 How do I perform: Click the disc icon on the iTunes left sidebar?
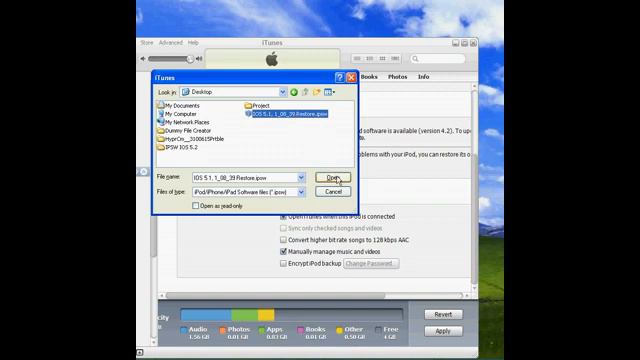coord(143,172)
